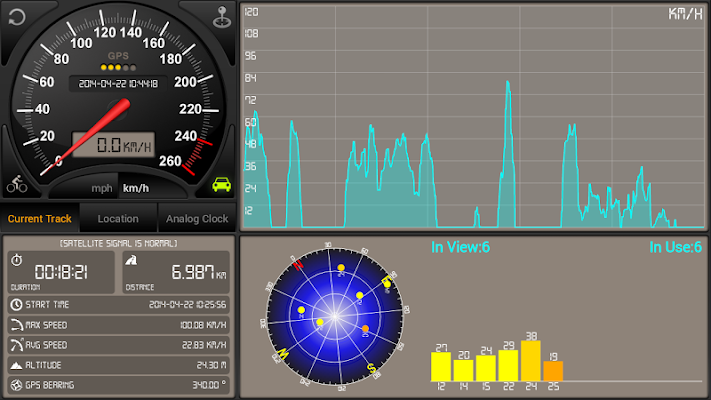Tap the satellite sky compass view
This screenshot has width=711, height=400.
(x=335, y=317)
